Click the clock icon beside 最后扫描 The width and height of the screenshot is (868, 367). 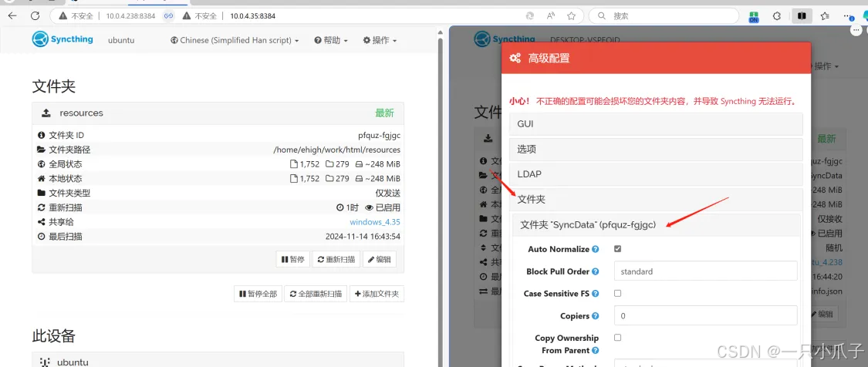tap(41, 237)
